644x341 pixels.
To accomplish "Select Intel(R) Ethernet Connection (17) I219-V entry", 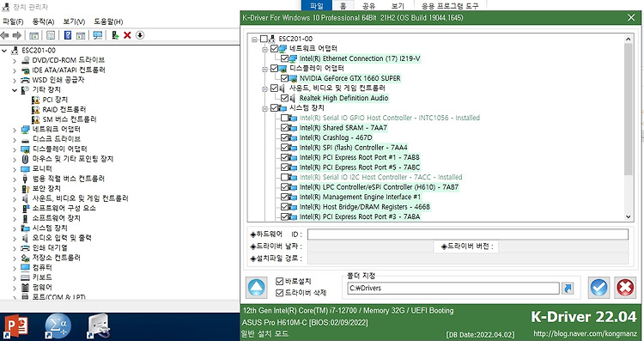I will pyautogui.click(x=360, y=58).
